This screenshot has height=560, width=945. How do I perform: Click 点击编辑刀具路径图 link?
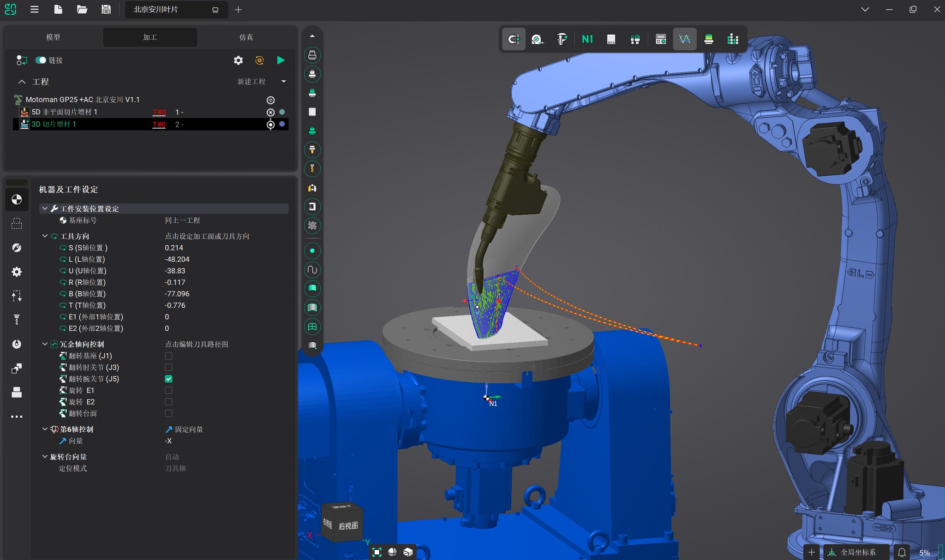click(197, 344)
